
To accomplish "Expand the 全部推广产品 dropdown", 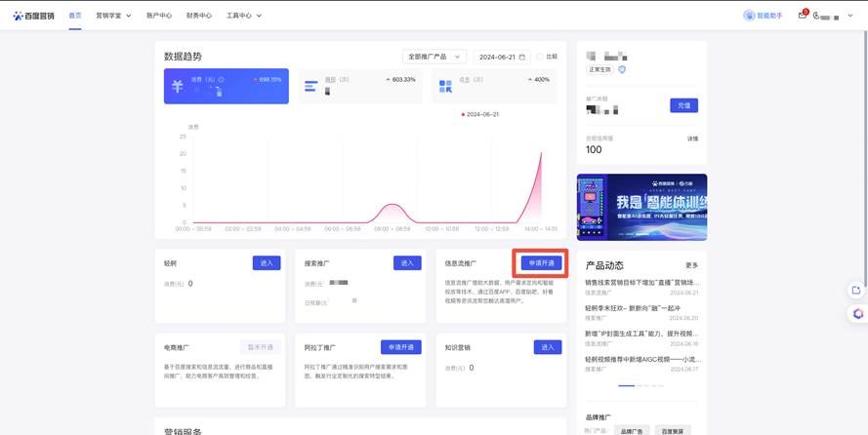I will pyautogui.click(x=434, y=58).
